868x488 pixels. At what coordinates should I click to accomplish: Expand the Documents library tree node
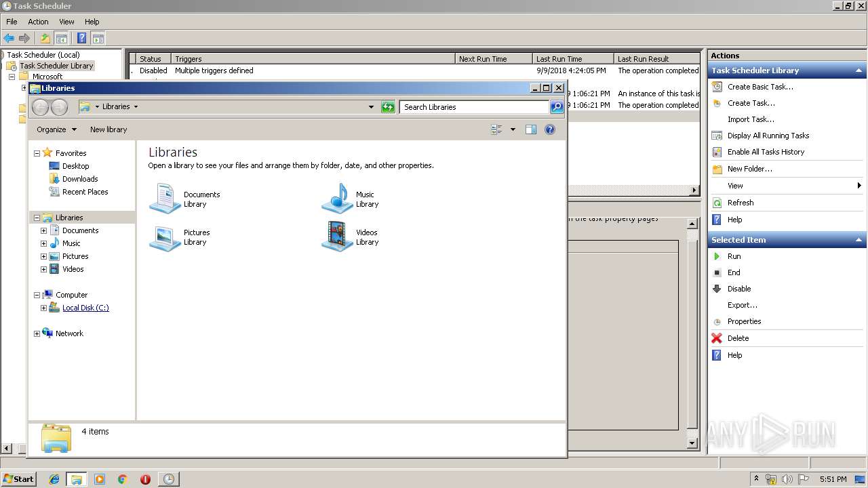coord(43,230)
